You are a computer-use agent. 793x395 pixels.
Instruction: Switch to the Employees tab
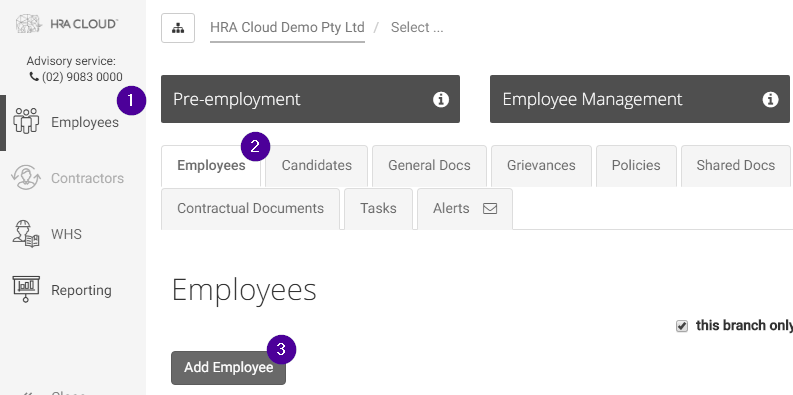[211, 166]
